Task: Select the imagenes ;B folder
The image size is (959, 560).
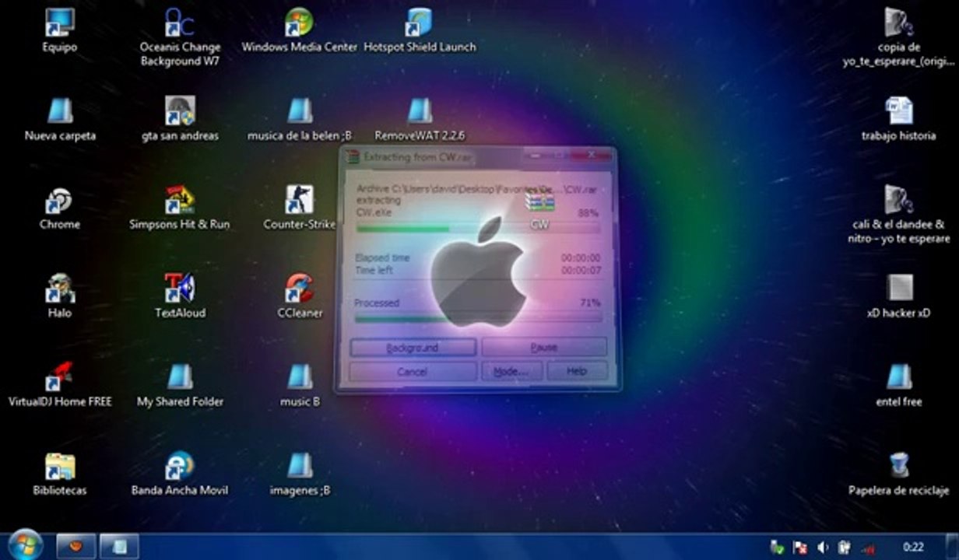Action: (x=300, y=474)
